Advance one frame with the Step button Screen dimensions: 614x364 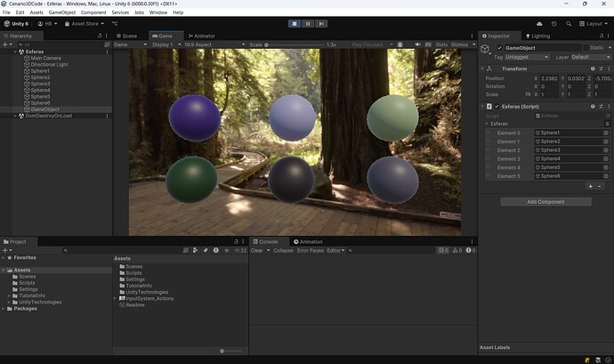(321, 24)
